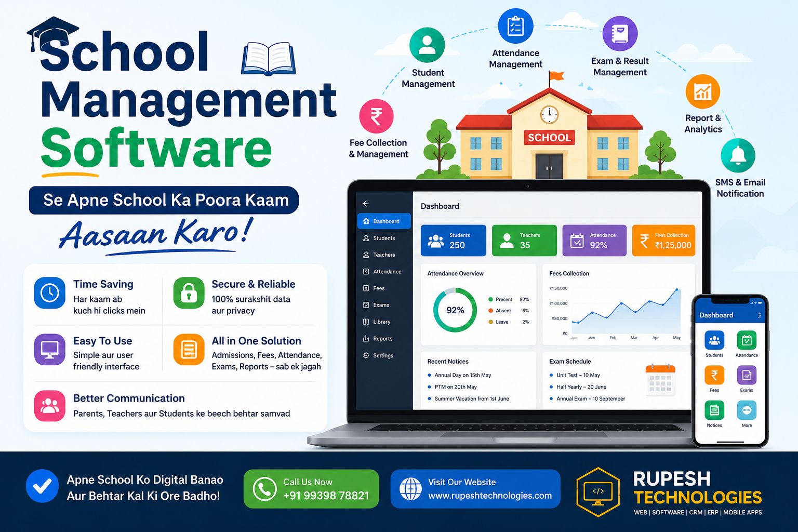Click the Students 250 stat card
The height and width of the screenshot is (532, 798).
[x=454, y=241]
